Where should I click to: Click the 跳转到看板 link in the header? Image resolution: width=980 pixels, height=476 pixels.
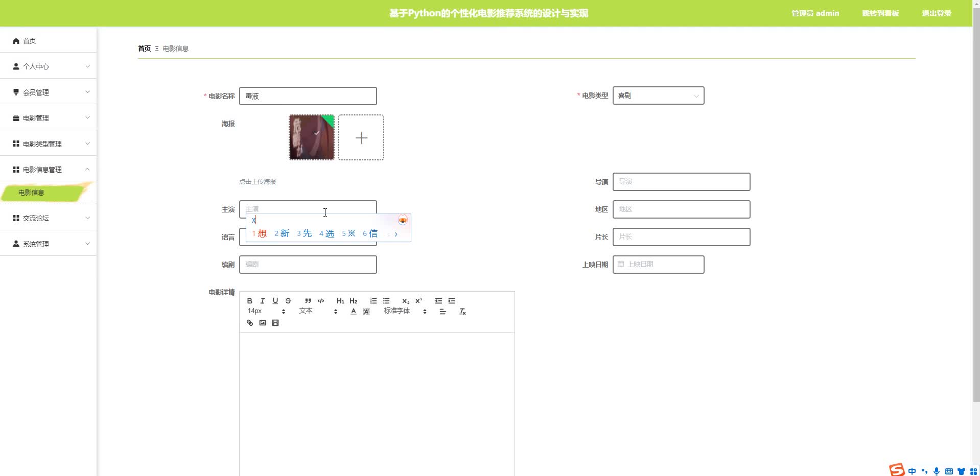click(880, 13)
